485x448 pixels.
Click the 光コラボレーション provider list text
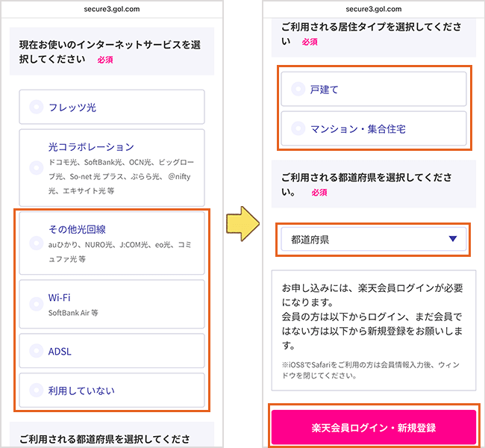pos(121,176)
